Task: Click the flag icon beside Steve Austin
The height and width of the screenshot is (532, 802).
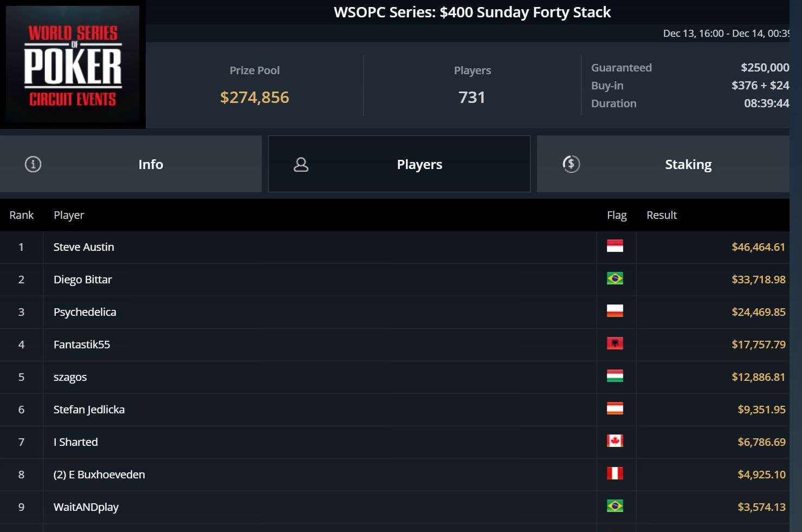Action: click(615, 246)
